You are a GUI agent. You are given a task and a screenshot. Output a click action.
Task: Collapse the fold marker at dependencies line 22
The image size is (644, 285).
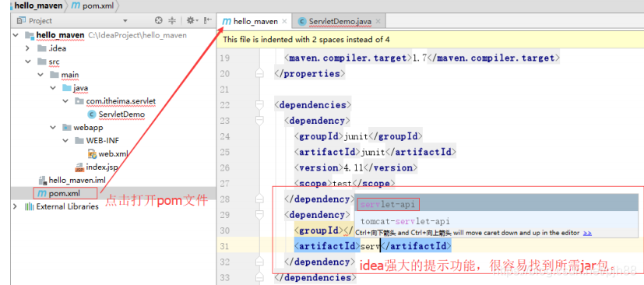[259, 105]
